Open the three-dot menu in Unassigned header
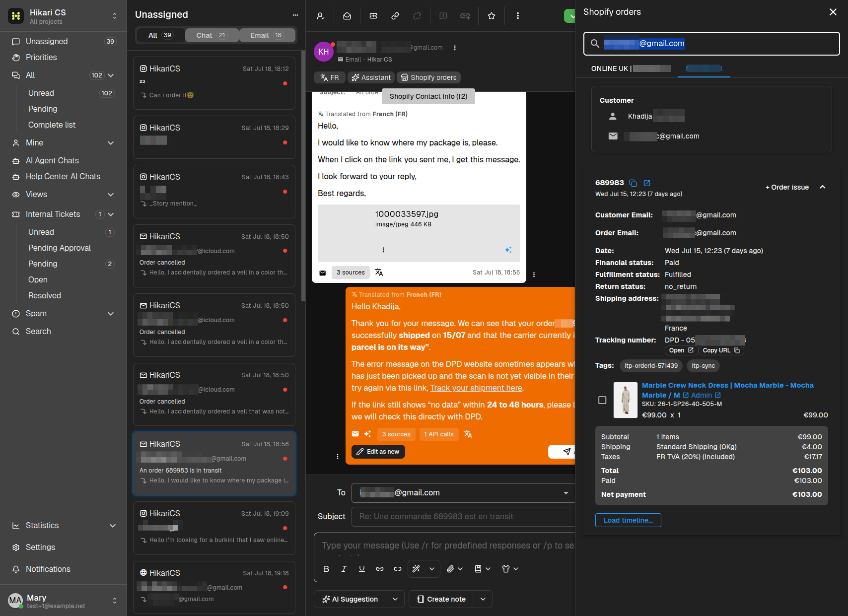The height and width of the screenshot is (616, 848). point(295,15)
